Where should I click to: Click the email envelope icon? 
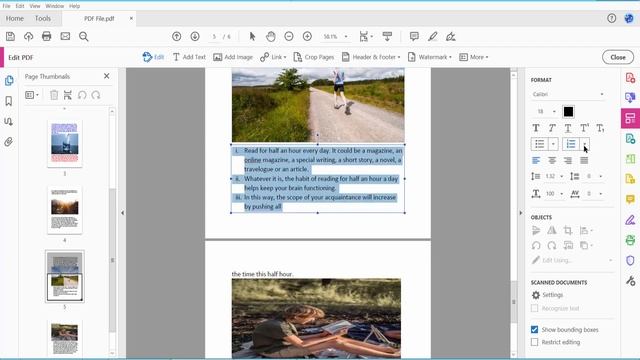pos(65,36)
